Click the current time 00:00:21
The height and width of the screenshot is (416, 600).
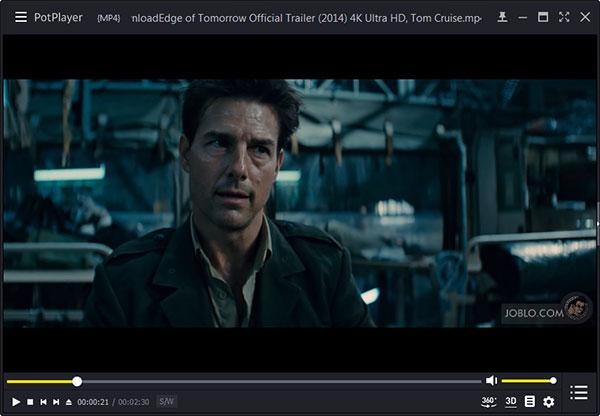(x=93, y=402)
